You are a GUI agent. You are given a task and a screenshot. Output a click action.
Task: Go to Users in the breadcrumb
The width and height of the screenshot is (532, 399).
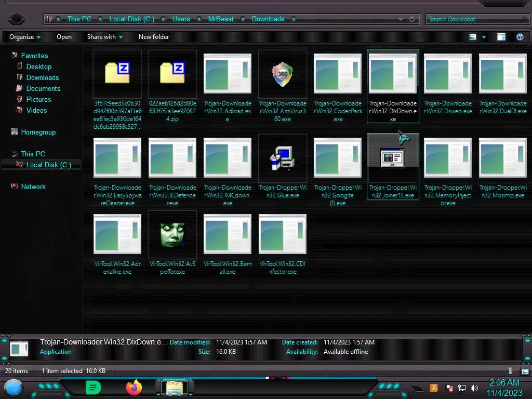pyautogui.click(x=181, y=19)
